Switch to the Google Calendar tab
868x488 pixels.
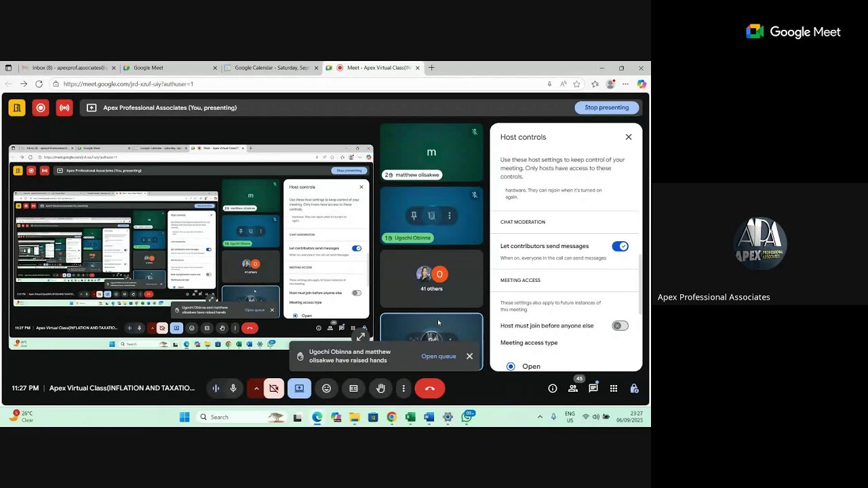pos(271,68)
